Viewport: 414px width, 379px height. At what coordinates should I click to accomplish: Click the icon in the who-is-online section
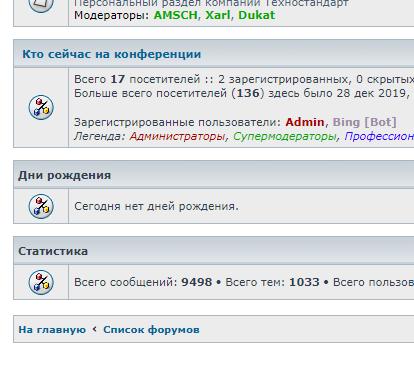[x=41, y=107]
